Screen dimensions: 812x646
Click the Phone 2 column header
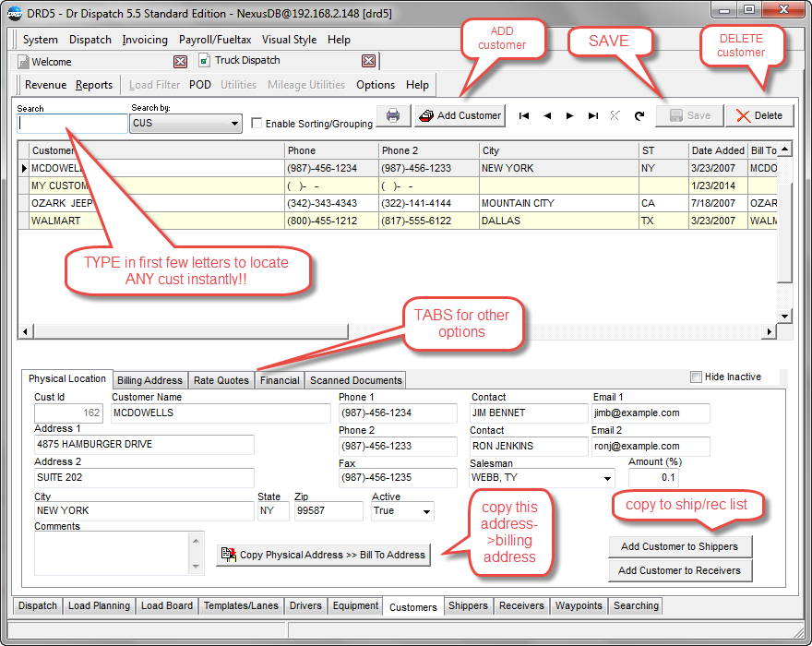coord(428,150)
